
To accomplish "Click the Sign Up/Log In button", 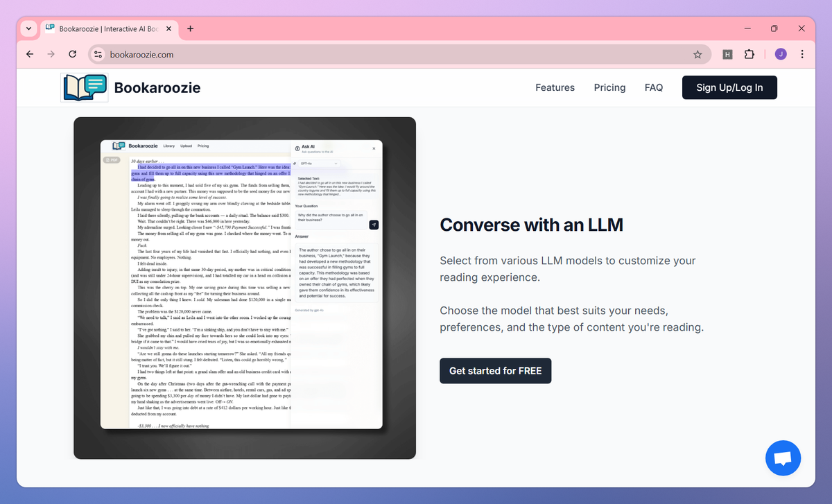I will 729,87.
